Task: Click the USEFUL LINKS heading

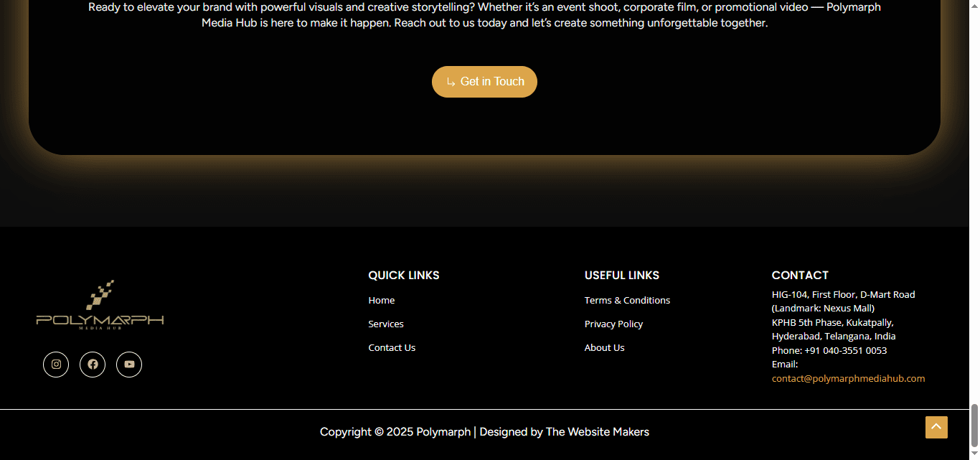Action: [x=621, y=276]
